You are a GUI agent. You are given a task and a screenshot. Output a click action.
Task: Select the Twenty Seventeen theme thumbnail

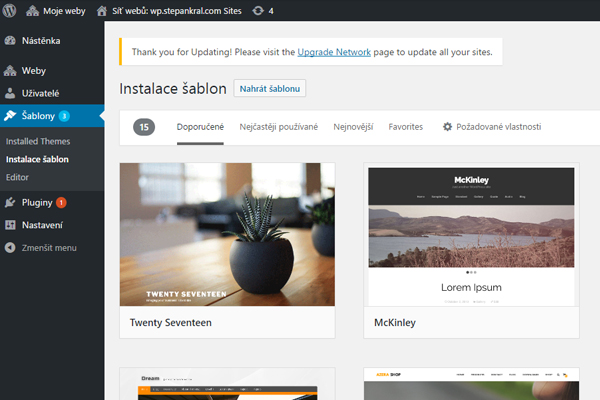click(x=227, y=235)
